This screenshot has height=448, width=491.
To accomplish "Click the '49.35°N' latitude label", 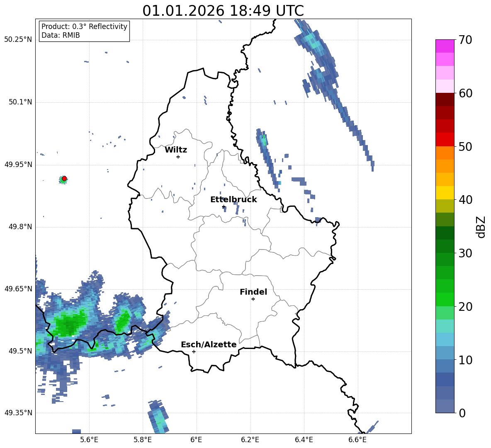I will pos(18,413).
